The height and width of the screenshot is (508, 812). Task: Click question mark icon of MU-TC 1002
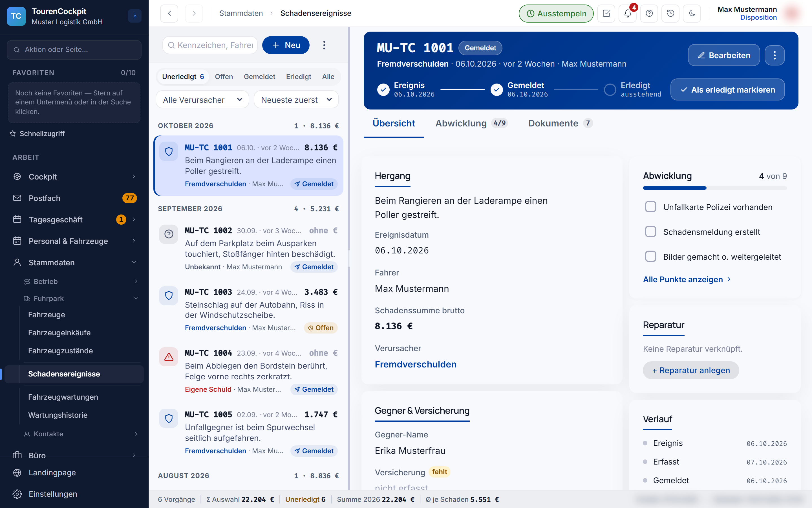pyautogui.click(x=168, y=234)
